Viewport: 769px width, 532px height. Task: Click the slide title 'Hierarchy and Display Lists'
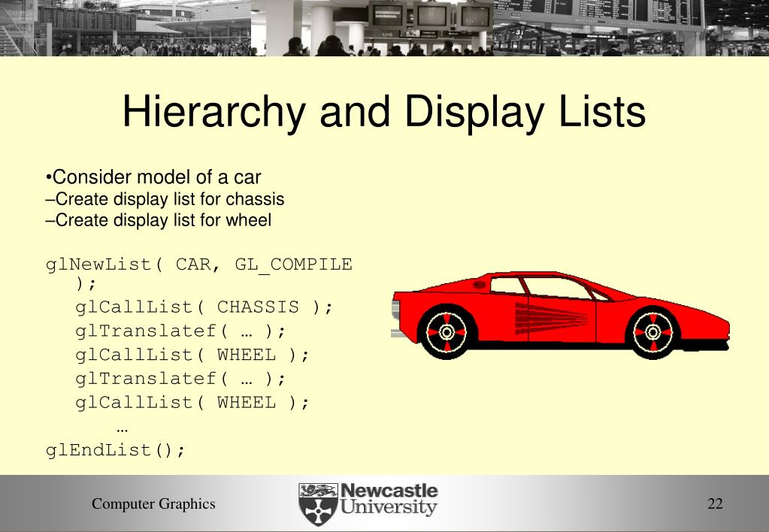click(x=383, y=113)
